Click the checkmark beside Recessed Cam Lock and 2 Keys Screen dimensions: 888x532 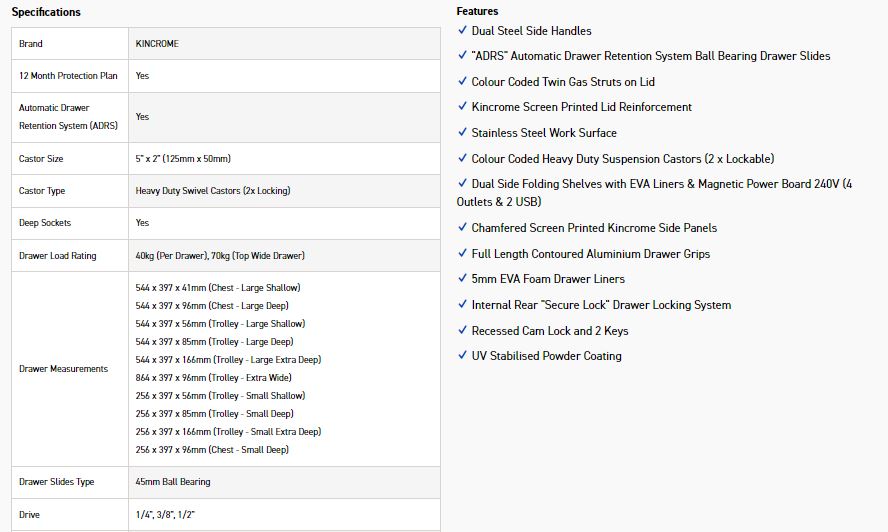point(462,330)
